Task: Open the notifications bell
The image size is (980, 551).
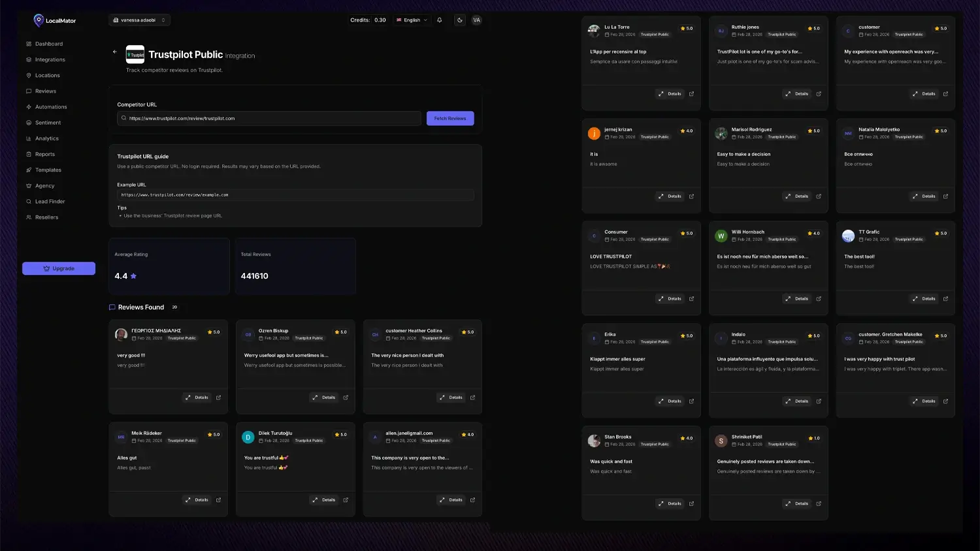Action: (440, 20)
